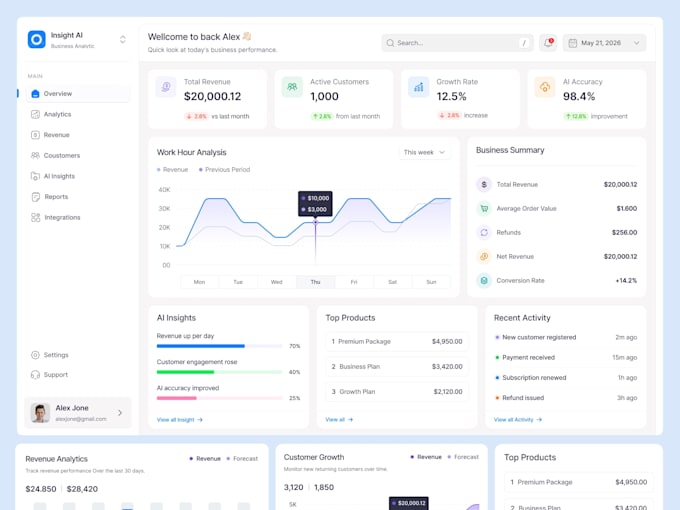
Task: Click the AI Accuracy card icon
Action: pos(545,87)
